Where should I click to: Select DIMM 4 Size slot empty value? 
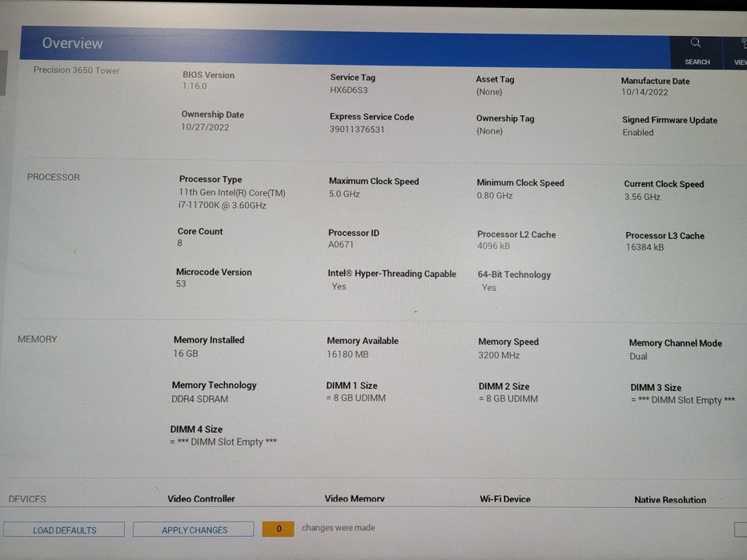(x=223, y=442)
